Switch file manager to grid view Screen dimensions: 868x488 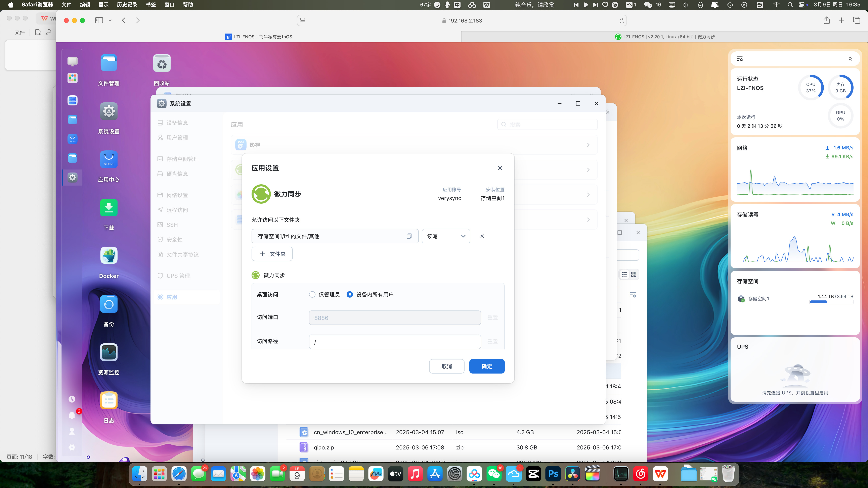click(x=634, y=275)
